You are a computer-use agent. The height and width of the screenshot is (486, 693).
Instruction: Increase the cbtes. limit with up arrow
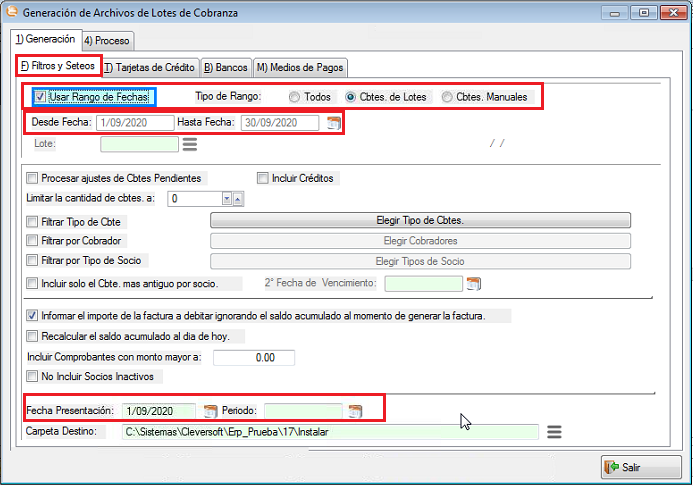point(238,199)
